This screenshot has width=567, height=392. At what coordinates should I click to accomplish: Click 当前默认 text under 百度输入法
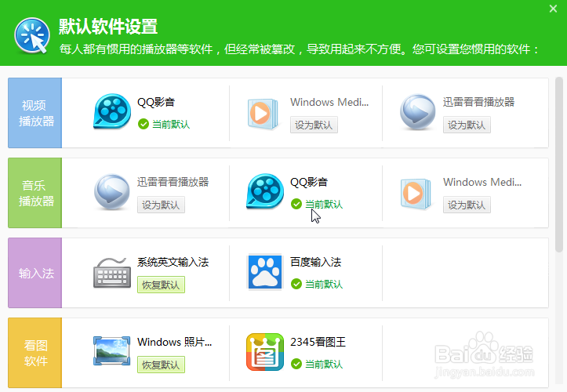tap(324, 285)
